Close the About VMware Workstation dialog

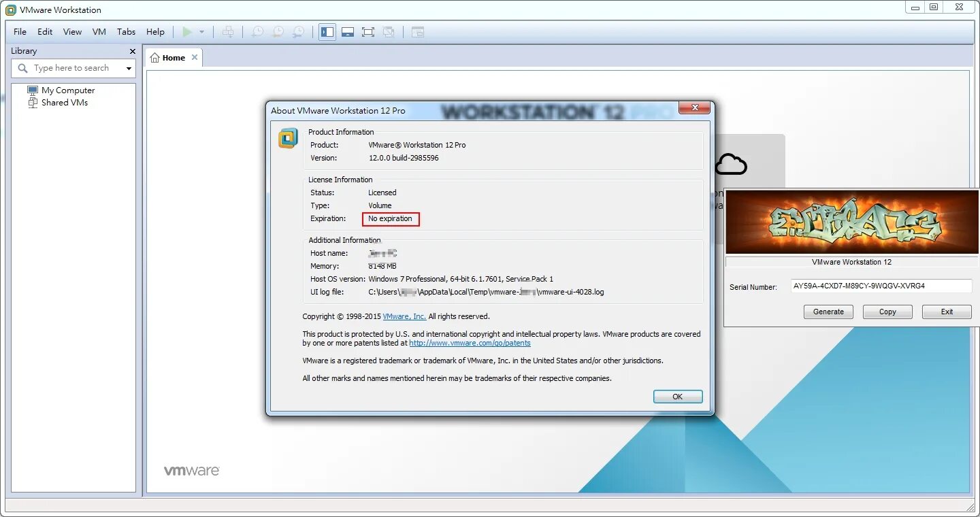click(695, 108)
